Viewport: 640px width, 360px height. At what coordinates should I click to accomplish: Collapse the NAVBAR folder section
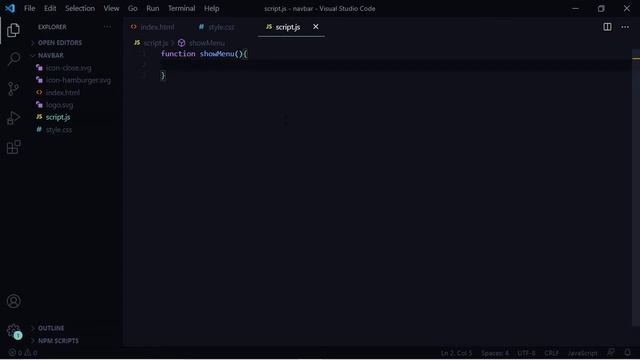click(x=51, y=55)
